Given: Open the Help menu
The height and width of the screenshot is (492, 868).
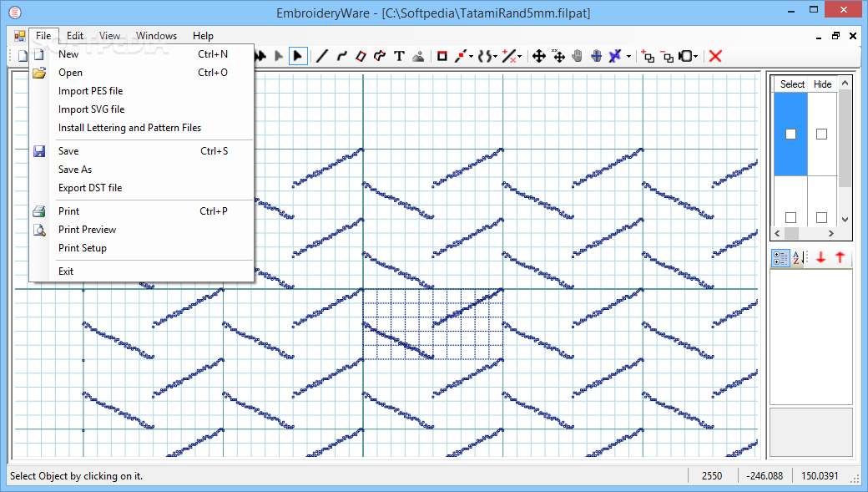Looking at the screenshot, I should tap(203, 35).
